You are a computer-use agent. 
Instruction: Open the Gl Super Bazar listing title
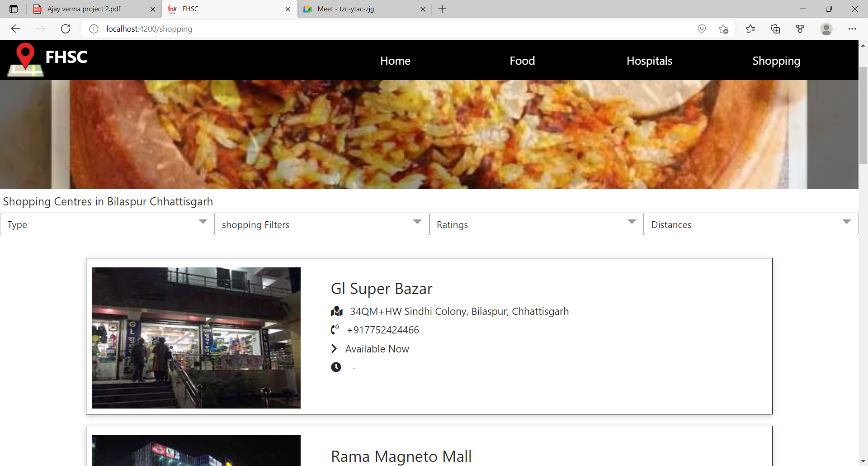coord(381,288)
